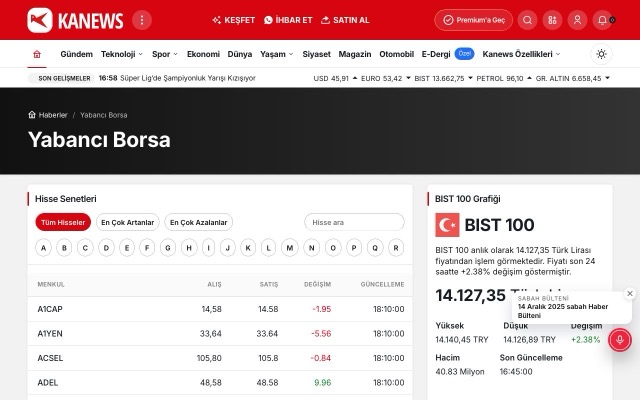Screen dimensions: 640x400
Task: Click the PETROL 96,10 ticker
Action: pyautogui.click(x=504, y=78)
